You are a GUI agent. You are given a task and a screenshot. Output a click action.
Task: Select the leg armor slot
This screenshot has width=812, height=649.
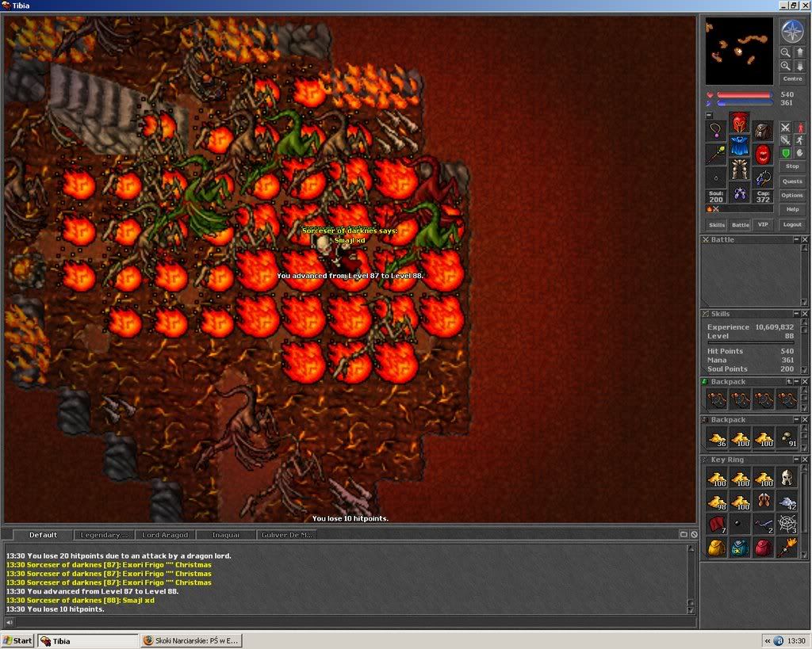tap(740, 170)
